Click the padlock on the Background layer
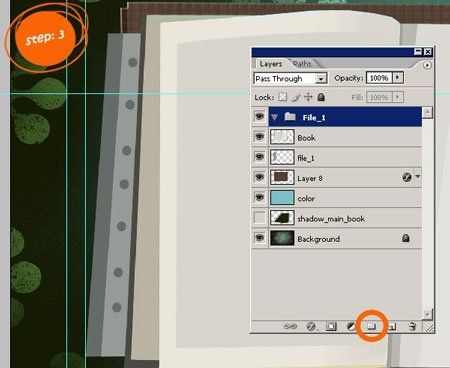Viewport: 450px width, 368px height. (x=406, y=238)
